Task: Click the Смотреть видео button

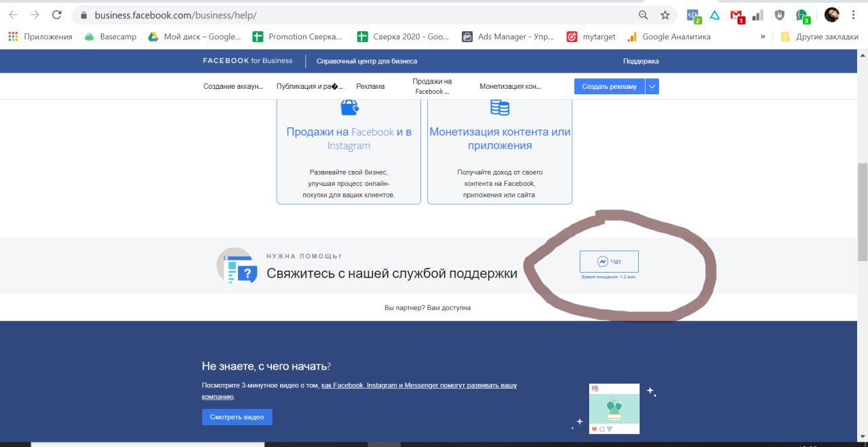Action: point(237,416)
